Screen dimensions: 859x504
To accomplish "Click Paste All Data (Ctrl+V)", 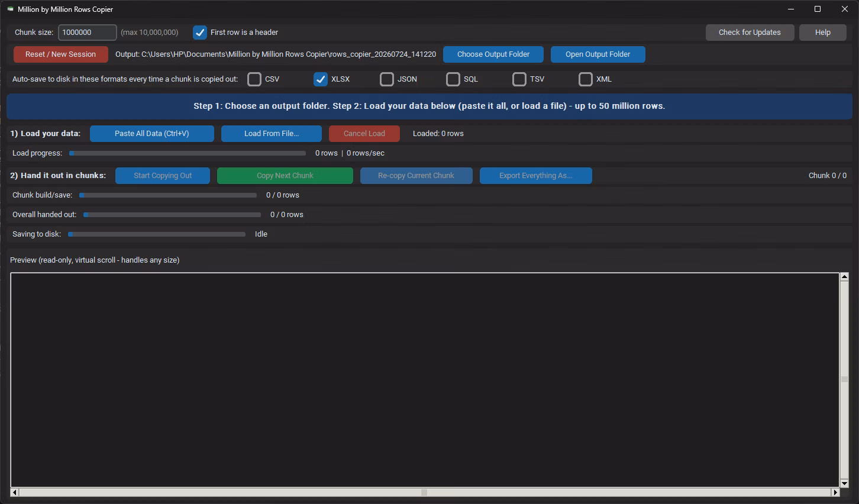I will [x=152, y=134].
